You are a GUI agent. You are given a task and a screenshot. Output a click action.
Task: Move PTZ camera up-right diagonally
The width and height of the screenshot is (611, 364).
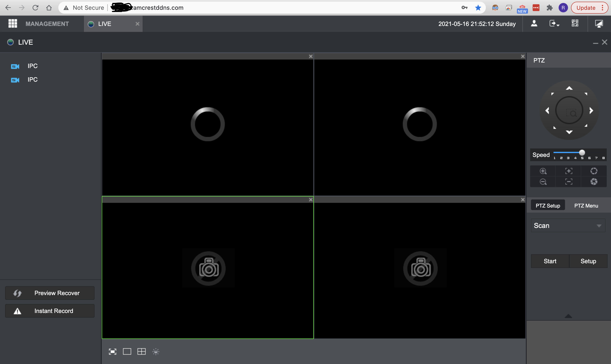pyautogui.click(x=586, y=94)
